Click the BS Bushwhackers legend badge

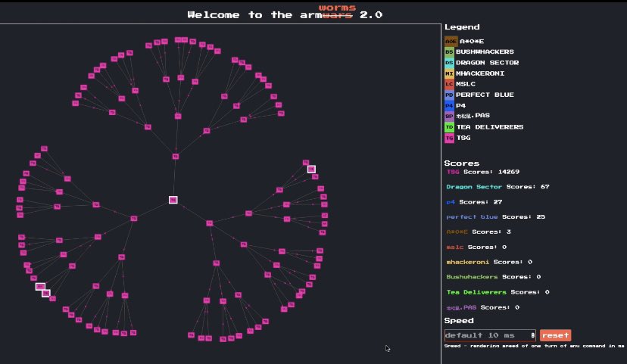[x=449, y=52]
